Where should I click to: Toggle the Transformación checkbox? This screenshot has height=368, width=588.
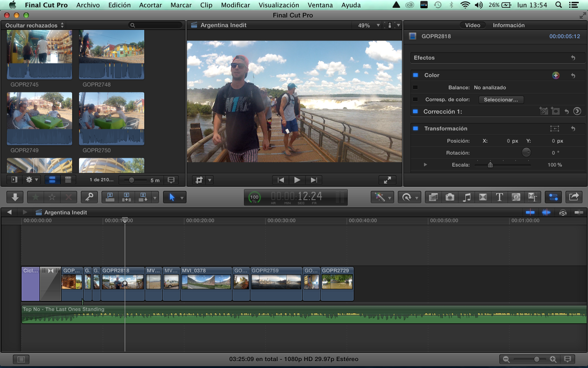coord(416,129)
